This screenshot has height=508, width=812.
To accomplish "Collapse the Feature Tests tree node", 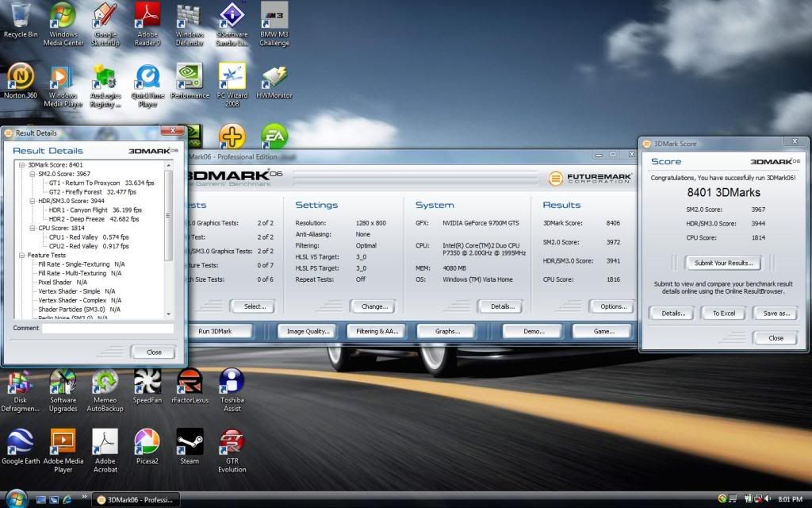I will click(x=21, y=255).
